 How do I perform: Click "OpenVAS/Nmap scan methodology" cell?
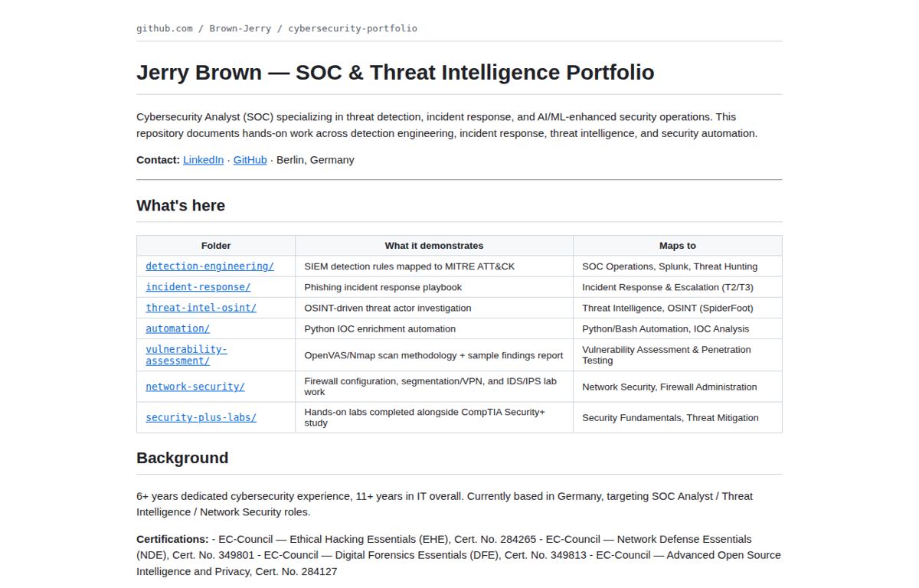click(434, 355)
